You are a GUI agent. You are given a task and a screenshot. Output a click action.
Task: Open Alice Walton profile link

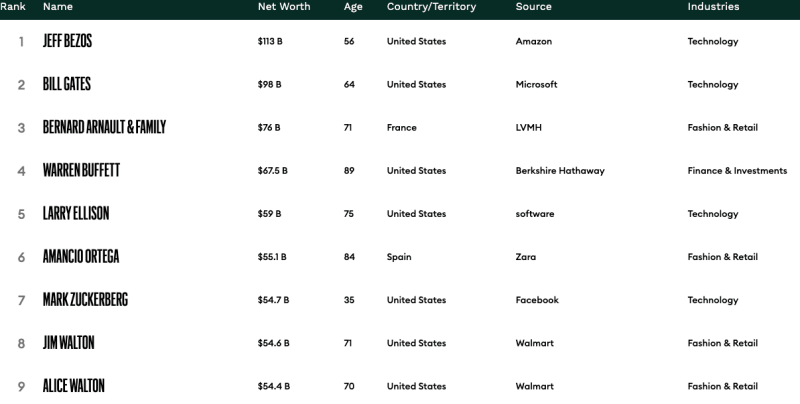tap(73, 386)
